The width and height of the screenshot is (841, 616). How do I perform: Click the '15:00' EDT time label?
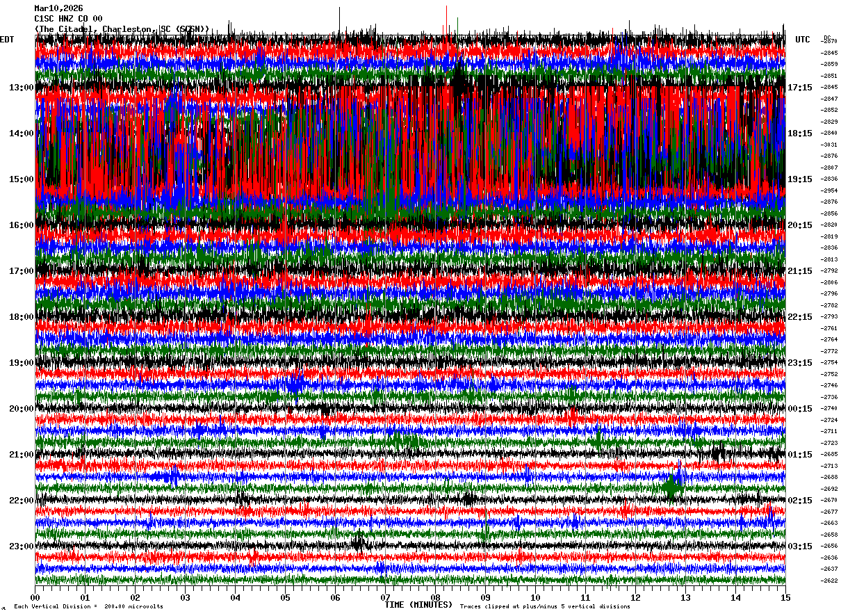click(x=22, y=179)
